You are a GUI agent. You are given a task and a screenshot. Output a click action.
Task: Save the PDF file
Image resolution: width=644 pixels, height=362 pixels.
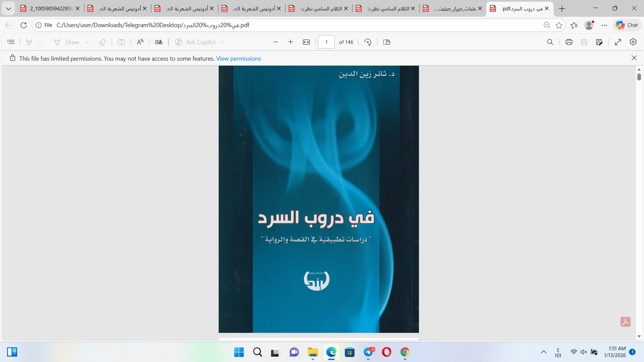584,42
